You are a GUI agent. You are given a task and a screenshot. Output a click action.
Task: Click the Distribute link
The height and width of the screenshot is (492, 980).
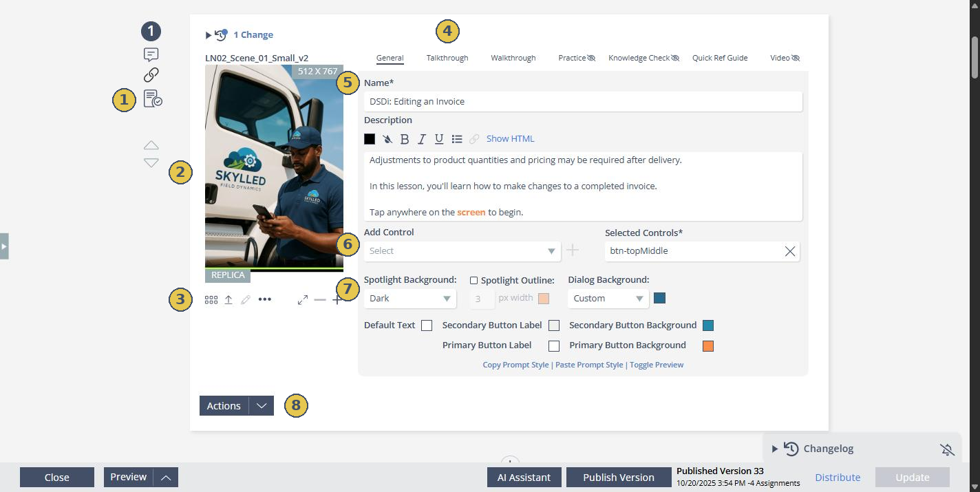838,478
